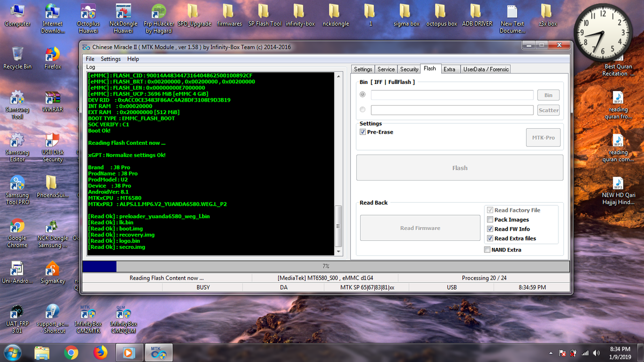Open the nckdongle folder
The width and height of the screenshot is (644, 362).
(336, 16)
